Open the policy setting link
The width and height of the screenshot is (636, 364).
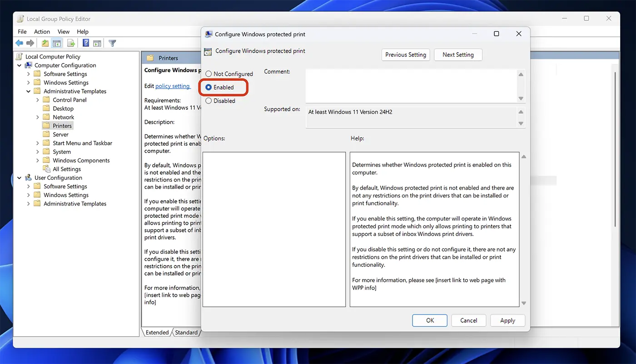click(173, 86)
